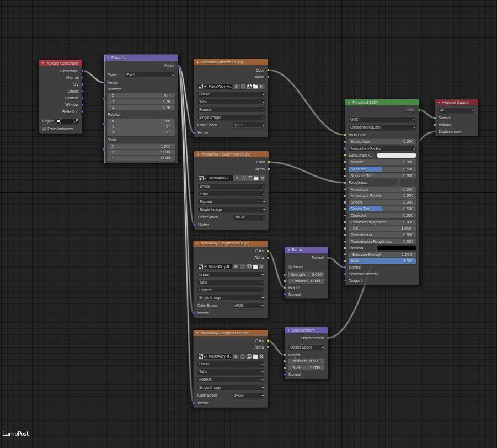Open GGX distribution dropdown in Principled BSDF
Viewport: 497px width, 448px height.
point(382,120)
